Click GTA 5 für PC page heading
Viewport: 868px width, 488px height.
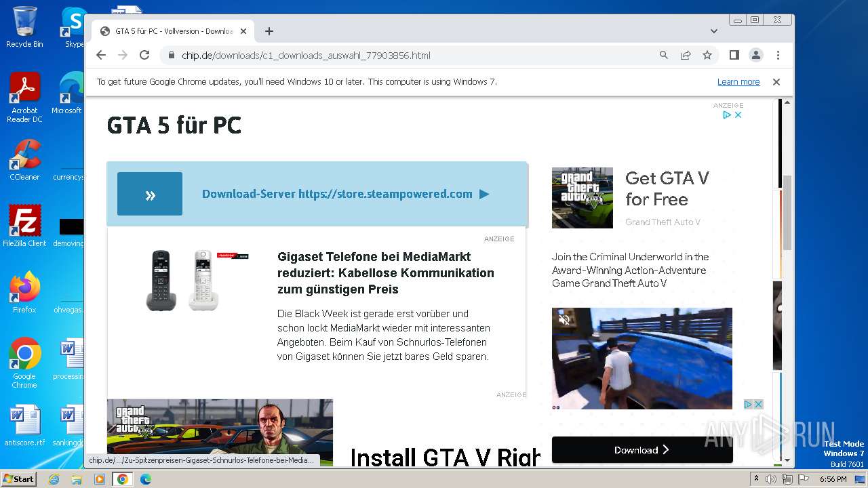click(174, 125)
